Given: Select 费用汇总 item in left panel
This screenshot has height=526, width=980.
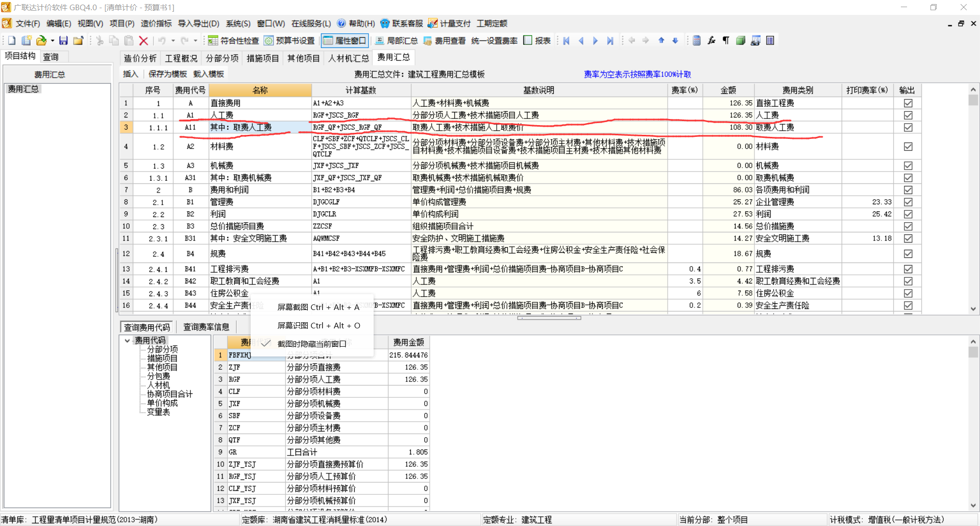Looking at the screenshot, I should tap(23, 89).
